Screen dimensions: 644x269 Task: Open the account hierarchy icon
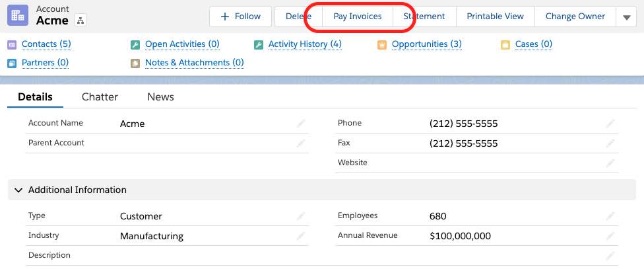[x=80, y=20]
